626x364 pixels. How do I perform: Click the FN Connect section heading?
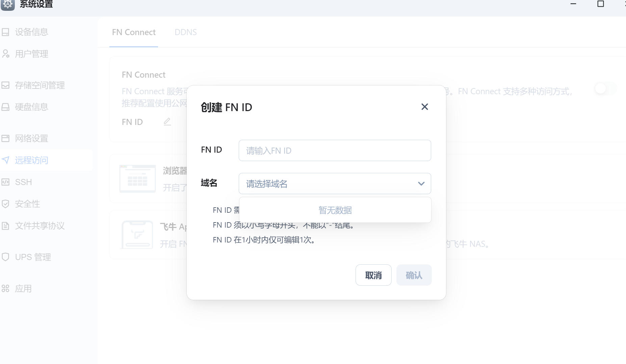[144, 75]
